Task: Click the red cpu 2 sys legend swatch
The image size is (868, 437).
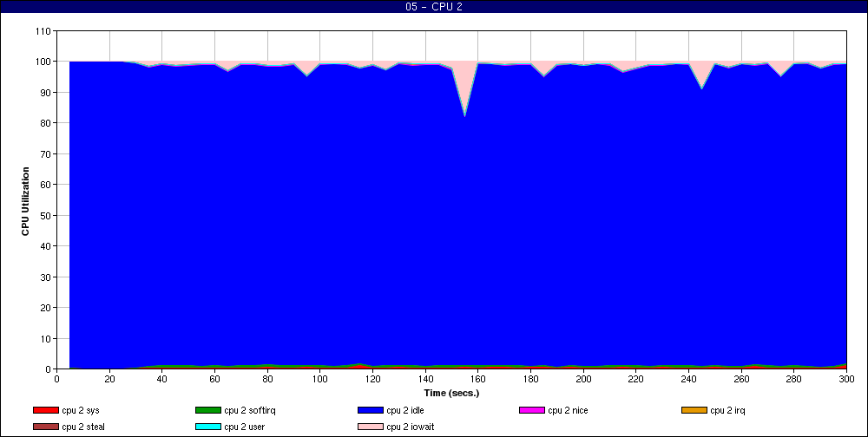Action: tap(46, 410)
